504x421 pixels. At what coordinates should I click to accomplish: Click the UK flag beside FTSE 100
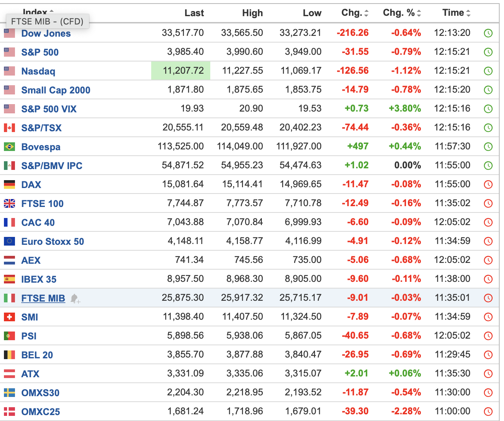[9, 203]
